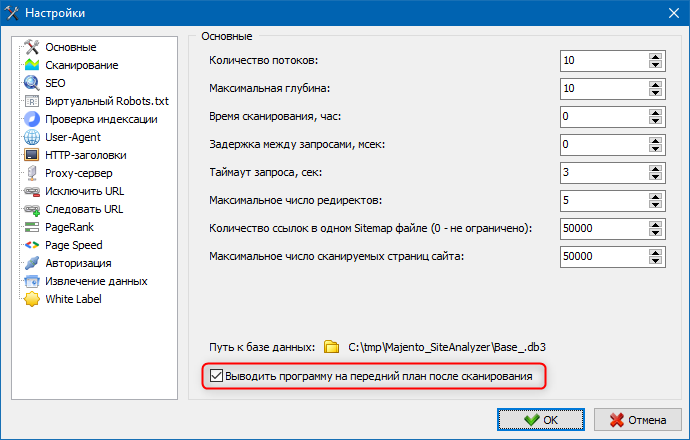
Task: Open the PageRank section
Action: pos(70,227)
